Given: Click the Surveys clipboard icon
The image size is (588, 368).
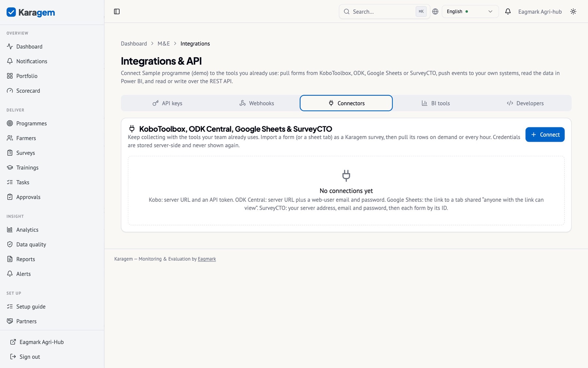Looking at the screenshot, I should (10, 153).
